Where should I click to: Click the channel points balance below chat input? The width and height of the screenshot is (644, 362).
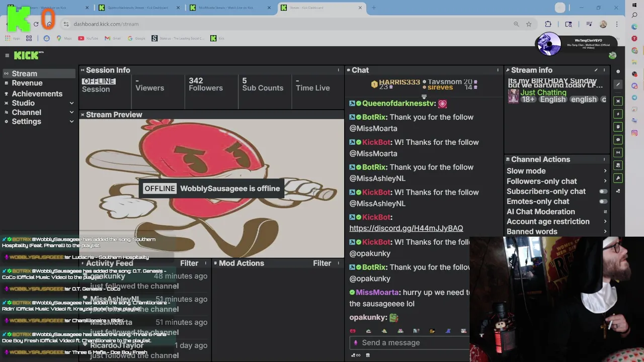(x=355, y=355)
